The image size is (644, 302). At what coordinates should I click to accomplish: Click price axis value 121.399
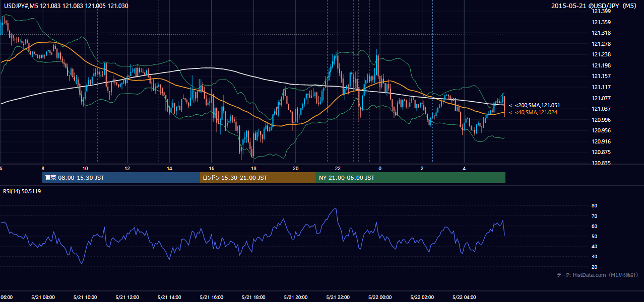pos(602,11)
